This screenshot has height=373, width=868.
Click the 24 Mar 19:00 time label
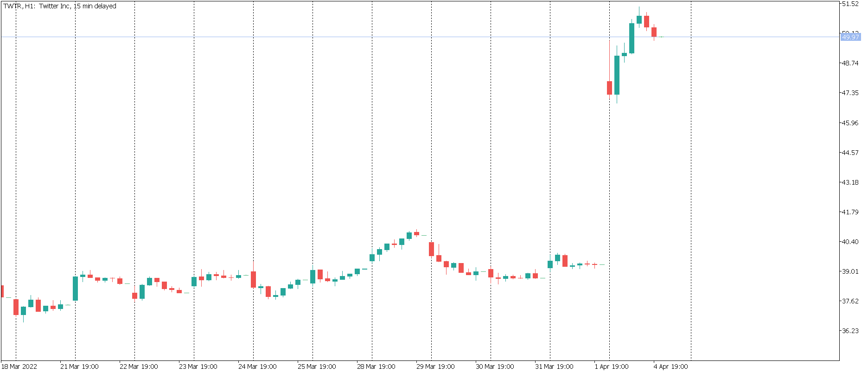pos(257,367)
